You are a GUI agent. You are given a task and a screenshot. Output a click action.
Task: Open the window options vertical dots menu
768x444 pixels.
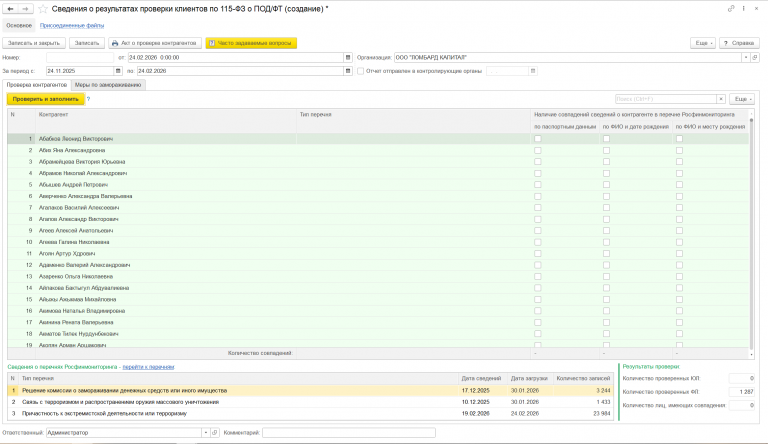[x=744, y=8]
